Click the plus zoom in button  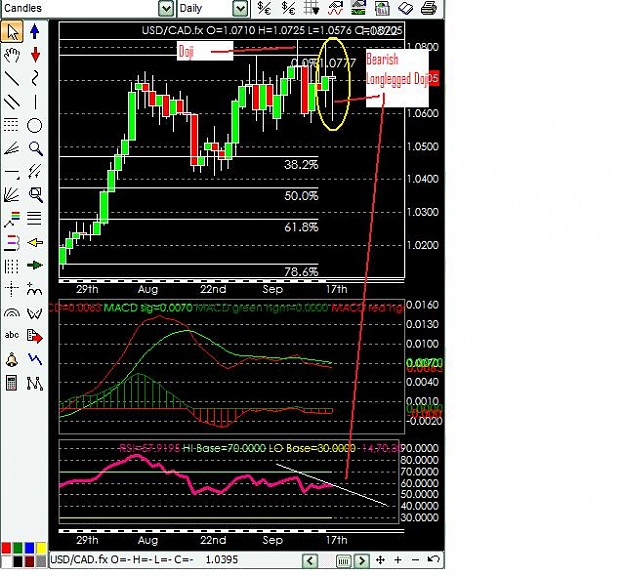click(x=398, y=560)
